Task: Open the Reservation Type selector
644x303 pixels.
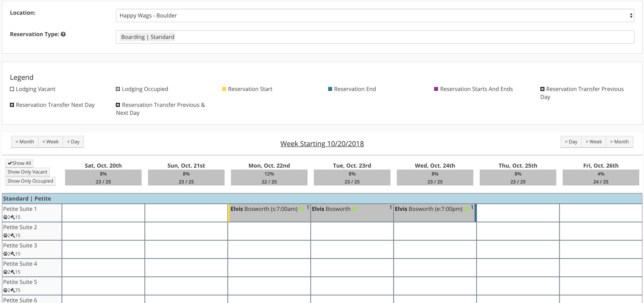Action: [375, 37]
